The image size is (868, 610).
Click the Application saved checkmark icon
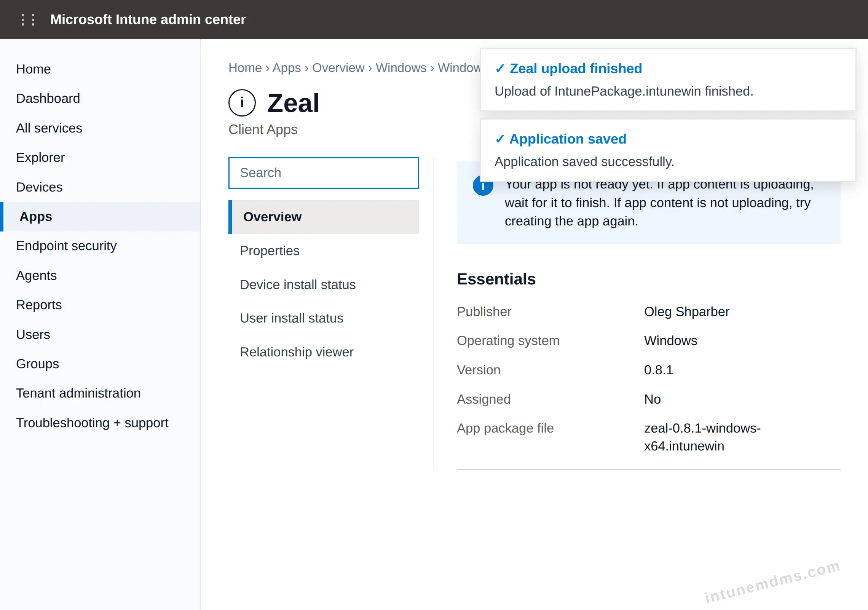tap(499, 139)
